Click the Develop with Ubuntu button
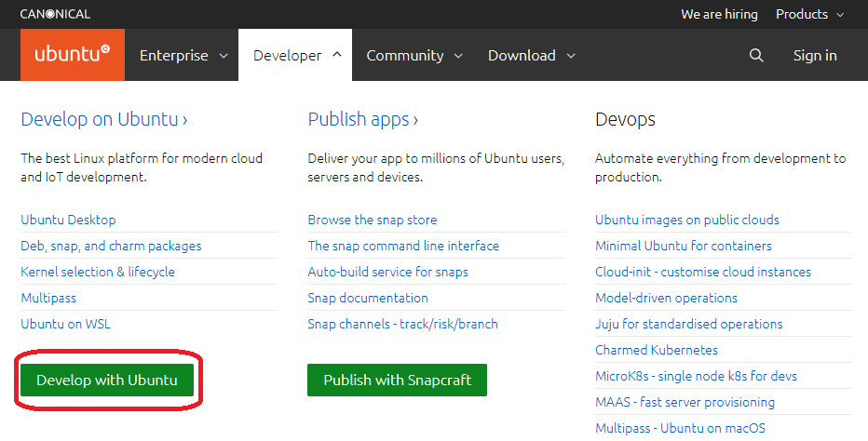 point(107,381)
